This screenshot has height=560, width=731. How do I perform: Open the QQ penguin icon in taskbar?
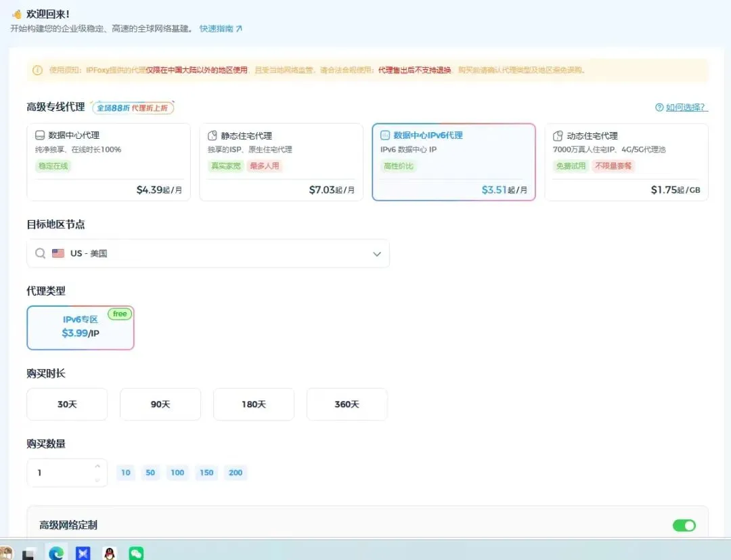click(x=110, y=553)
